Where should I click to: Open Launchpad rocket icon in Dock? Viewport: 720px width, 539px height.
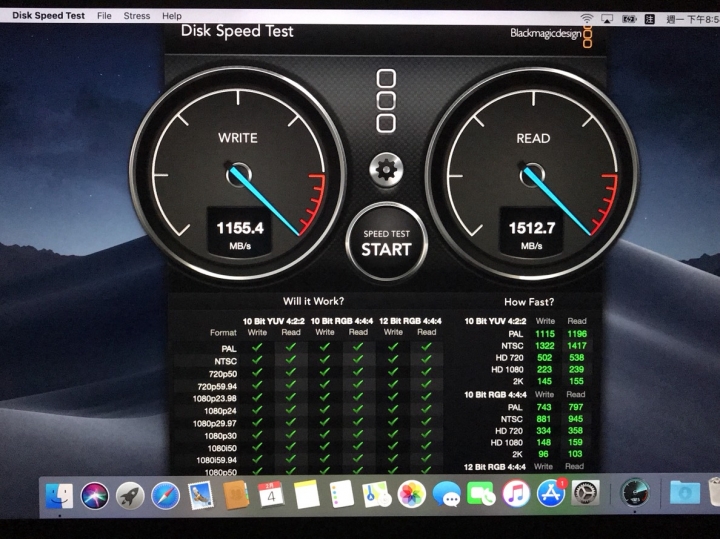[x=130, y=496]
